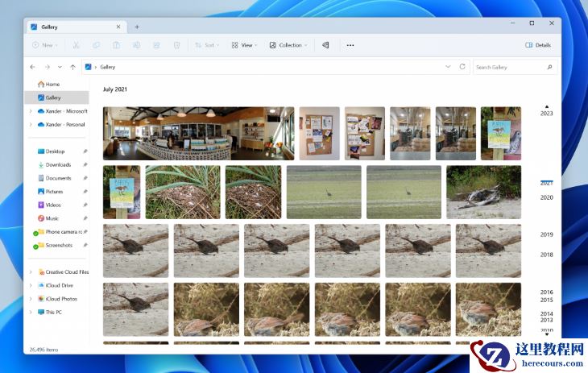Click timeline scroll up arrow

(547, 106)
